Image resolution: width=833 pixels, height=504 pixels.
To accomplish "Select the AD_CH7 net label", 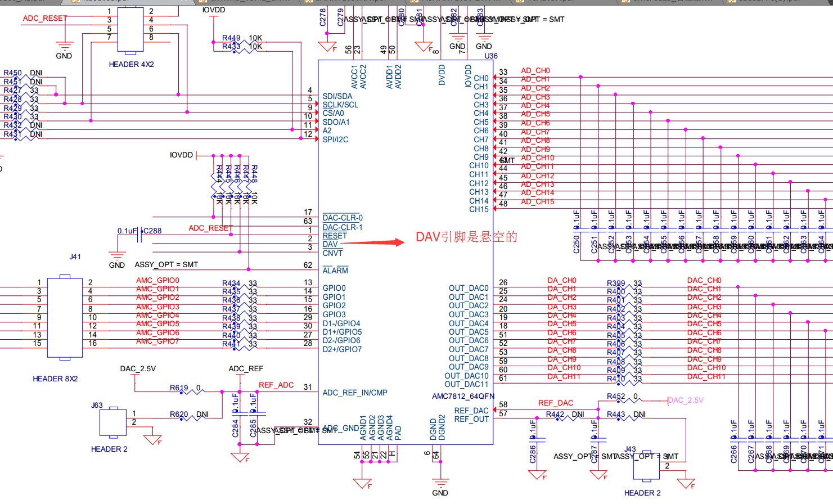I will tap(535, 132).
